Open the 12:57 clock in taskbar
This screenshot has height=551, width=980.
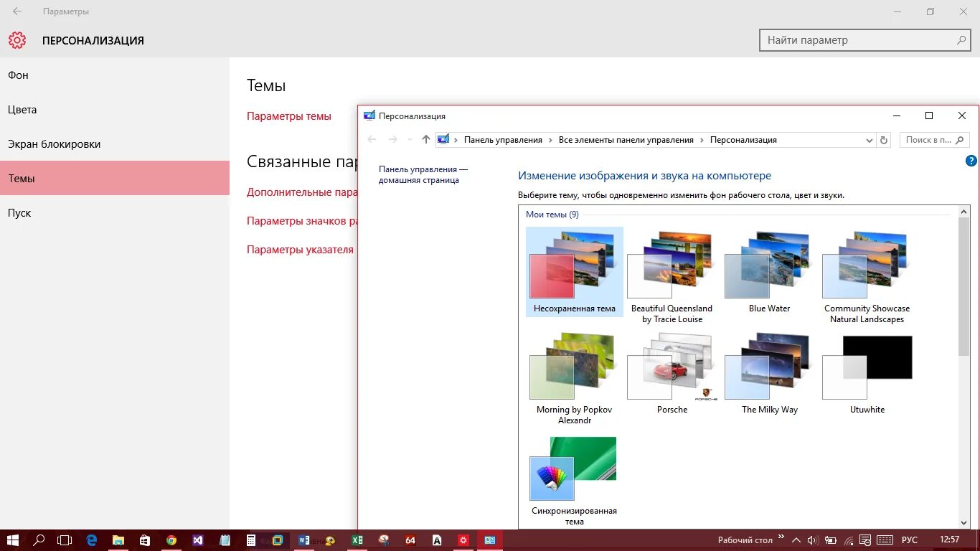pyautogui.click(x=949, y=540)
